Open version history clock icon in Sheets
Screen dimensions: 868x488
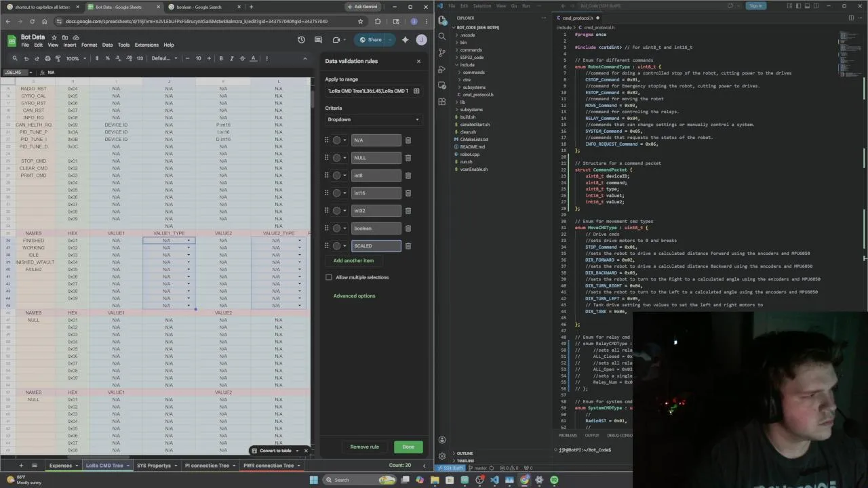301,39
